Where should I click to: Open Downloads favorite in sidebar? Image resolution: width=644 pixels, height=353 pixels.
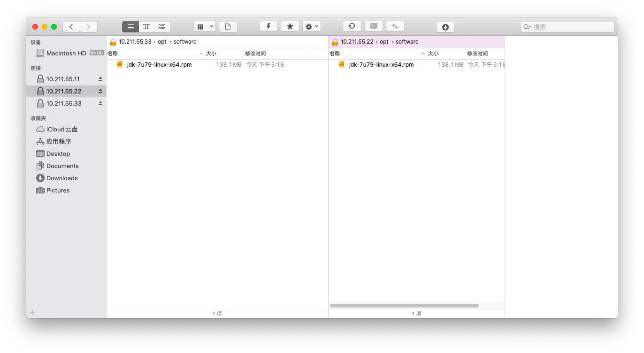pos(66,178)
